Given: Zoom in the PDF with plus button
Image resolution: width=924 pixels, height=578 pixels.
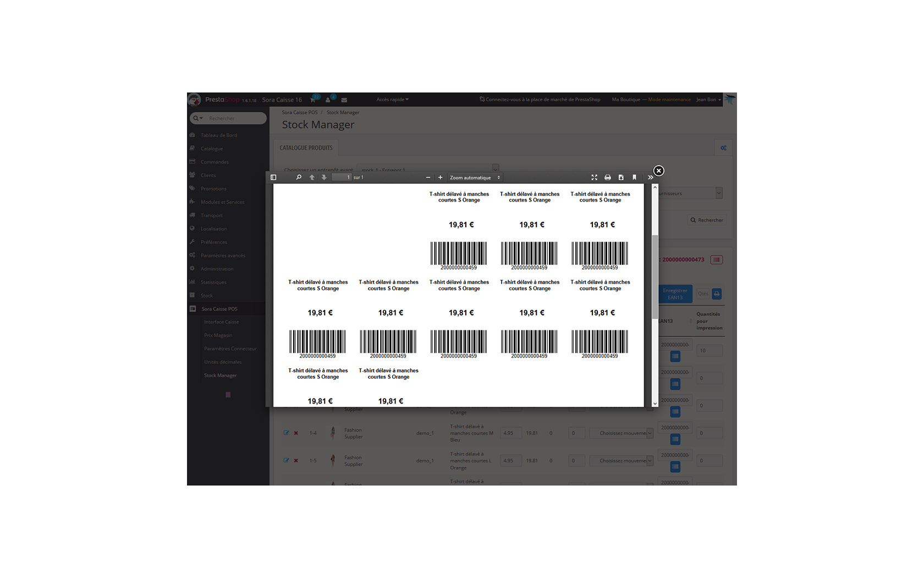Looking at the screenshot, I should point(440,177).
